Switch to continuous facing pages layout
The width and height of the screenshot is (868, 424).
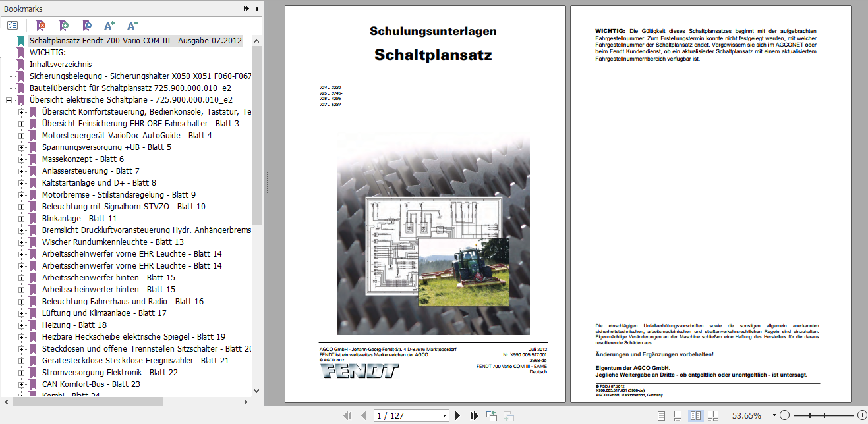click(712, 415)
